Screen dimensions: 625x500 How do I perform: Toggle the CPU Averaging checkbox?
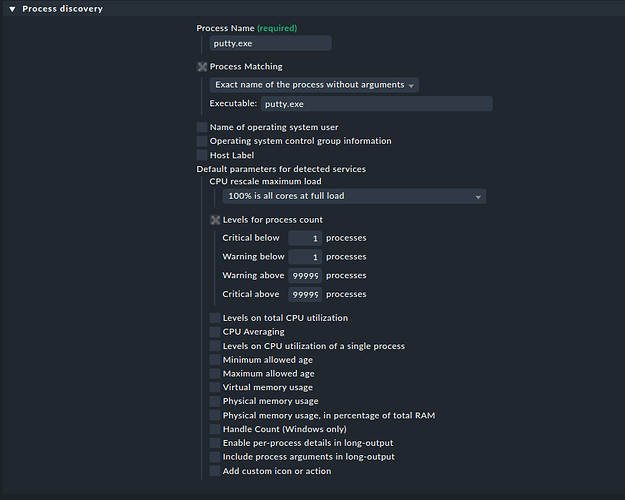point(215,332)
